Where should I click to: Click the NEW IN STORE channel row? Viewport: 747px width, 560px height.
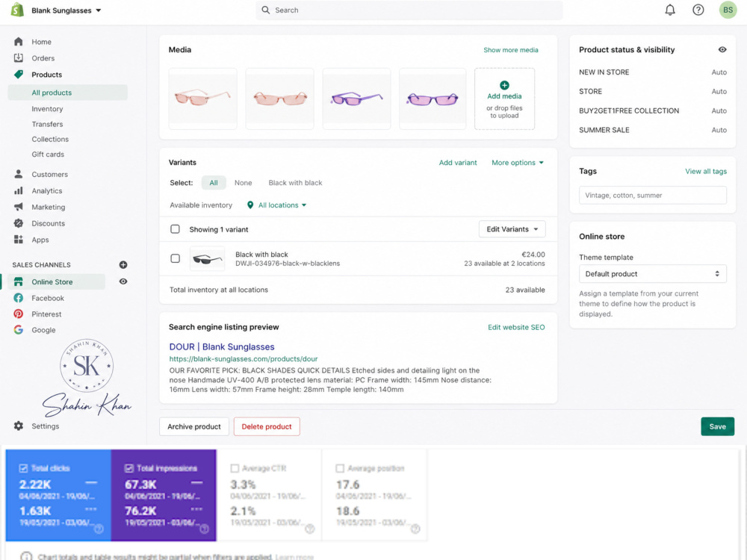point(653,72)
